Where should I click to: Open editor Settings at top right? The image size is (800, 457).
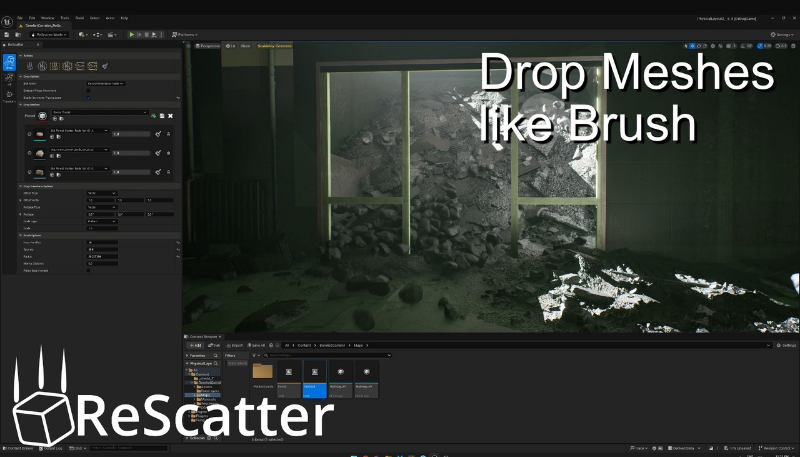782,35
